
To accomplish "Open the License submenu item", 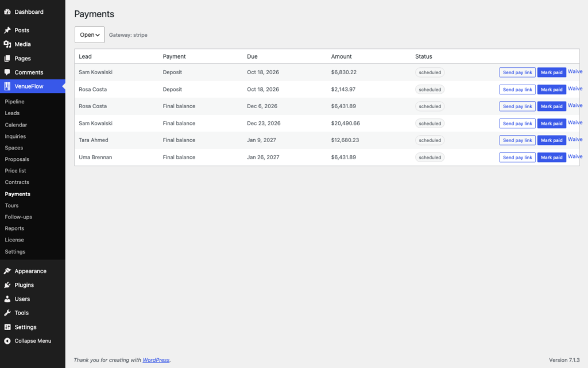I will pyautogui.click(x=14, y=240).
